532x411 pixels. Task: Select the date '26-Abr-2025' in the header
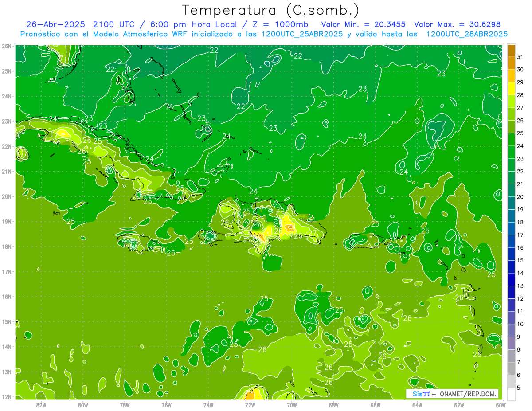click(57, 24)
